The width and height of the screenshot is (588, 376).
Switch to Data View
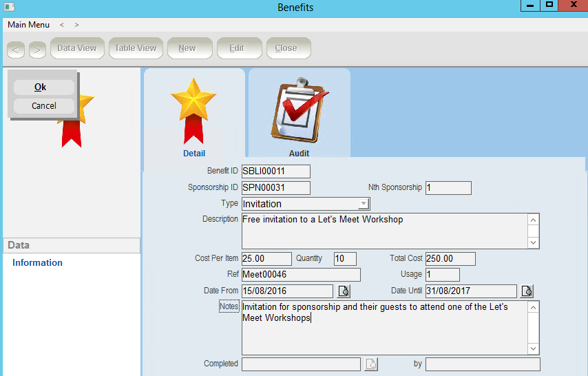click(76, 48)
